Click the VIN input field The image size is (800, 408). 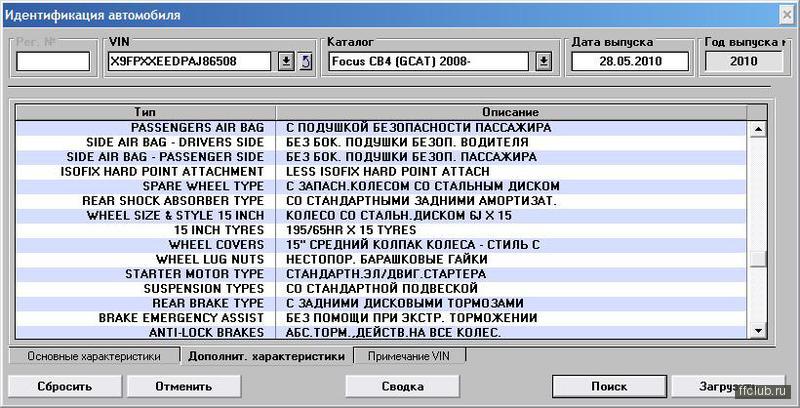189,62
